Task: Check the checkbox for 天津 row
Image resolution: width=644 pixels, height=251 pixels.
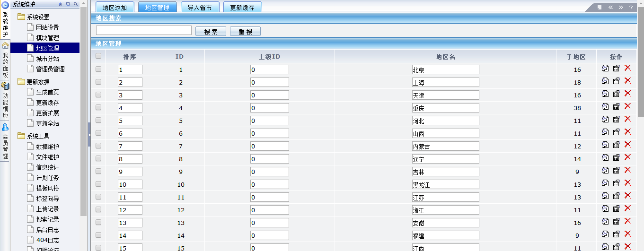Action: coord(98,95)
